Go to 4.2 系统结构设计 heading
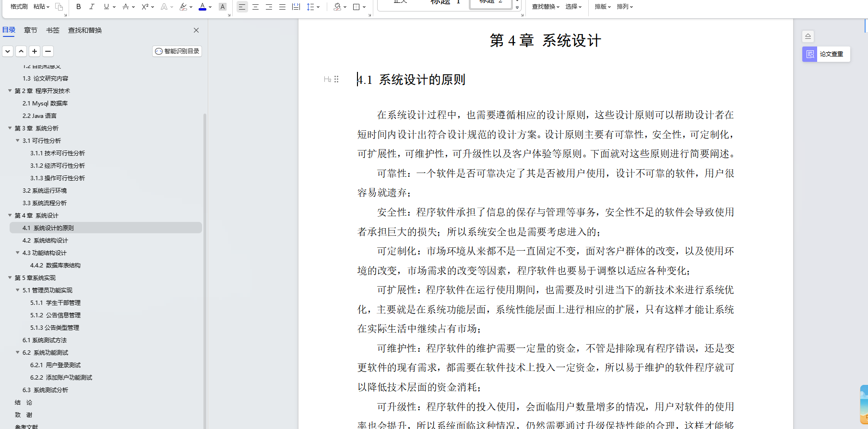 (45, 240)
